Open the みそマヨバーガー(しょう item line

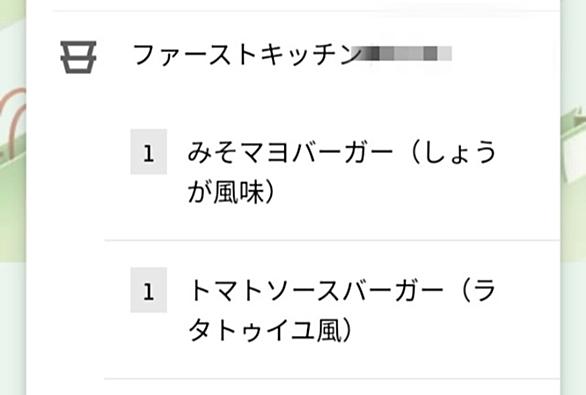tap(342, 152)
